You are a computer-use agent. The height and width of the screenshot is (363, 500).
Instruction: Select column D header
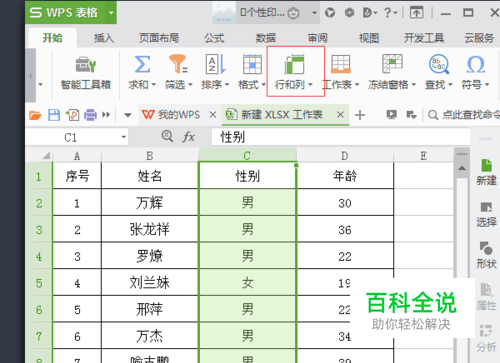[345, 156]
